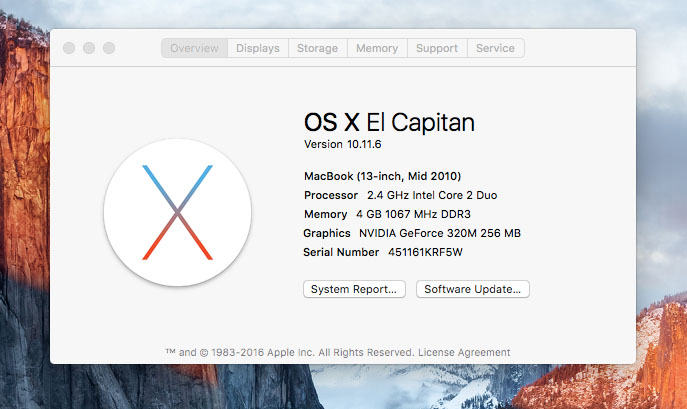Click the Graphics NVIDIA GeForce 320M line

412,233
